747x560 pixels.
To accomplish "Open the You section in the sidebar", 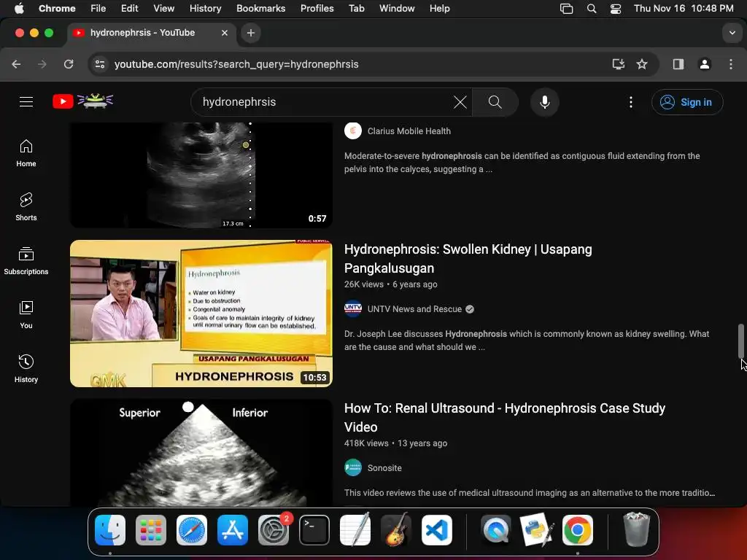I will [x=26, y=315].
